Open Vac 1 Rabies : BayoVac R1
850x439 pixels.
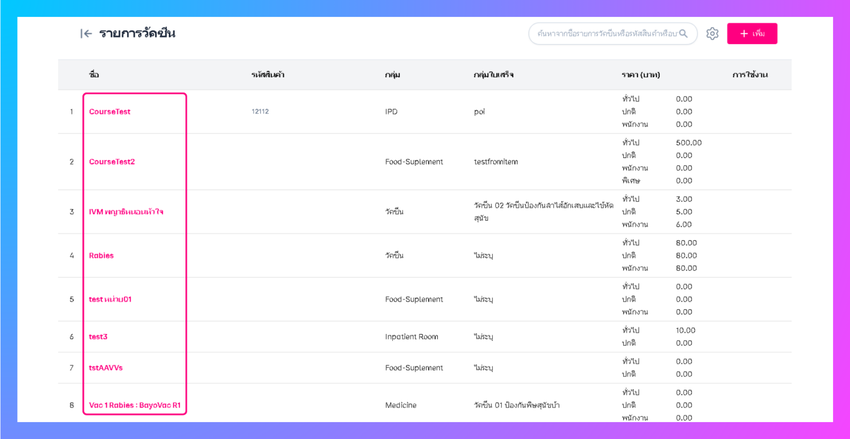134,405
